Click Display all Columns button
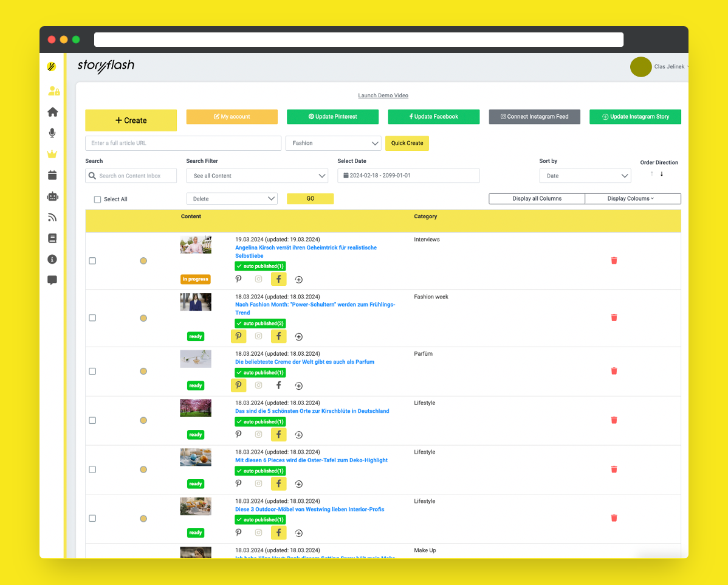This screenshot has height=585, width=728. [537, 198]
